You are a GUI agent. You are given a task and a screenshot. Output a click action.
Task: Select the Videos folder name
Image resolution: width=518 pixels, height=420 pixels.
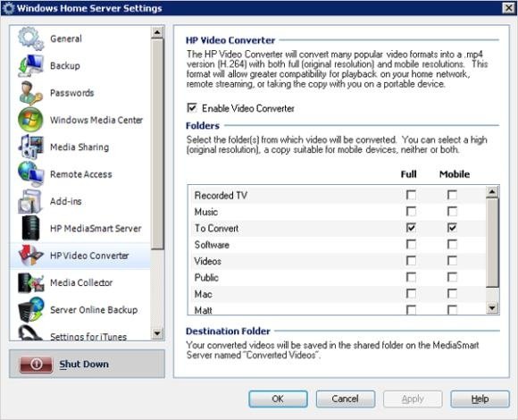(207, 261)
